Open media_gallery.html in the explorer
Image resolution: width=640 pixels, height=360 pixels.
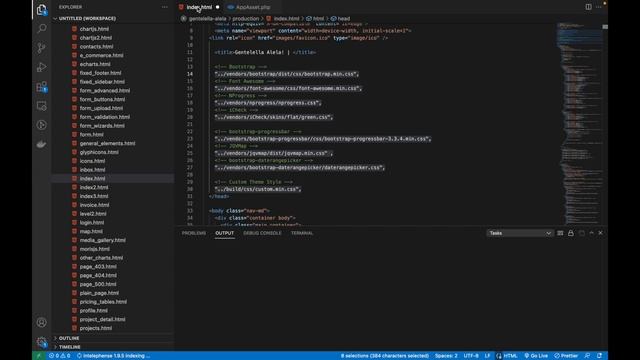pyautogui.click(x=102, y=240)
